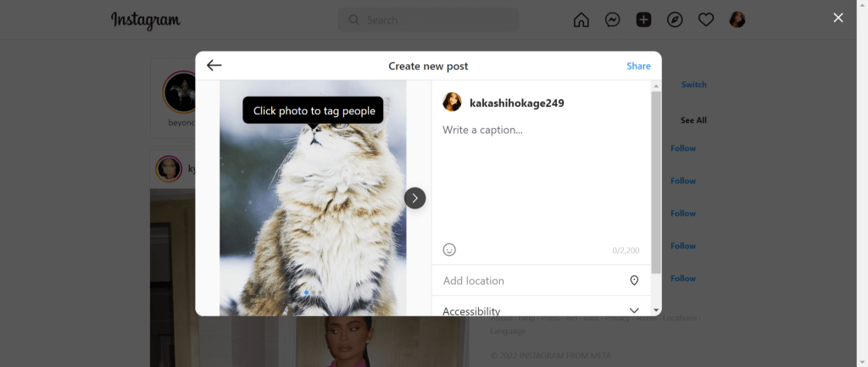
Task: Click the magnifier icon in search
Action: pos(353,20)
